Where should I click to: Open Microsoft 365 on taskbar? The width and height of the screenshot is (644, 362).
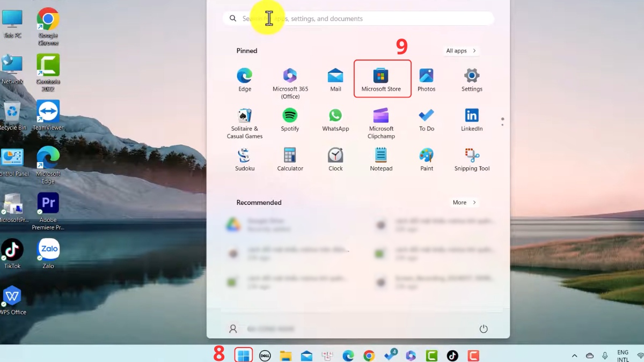(x=411, y=356)
